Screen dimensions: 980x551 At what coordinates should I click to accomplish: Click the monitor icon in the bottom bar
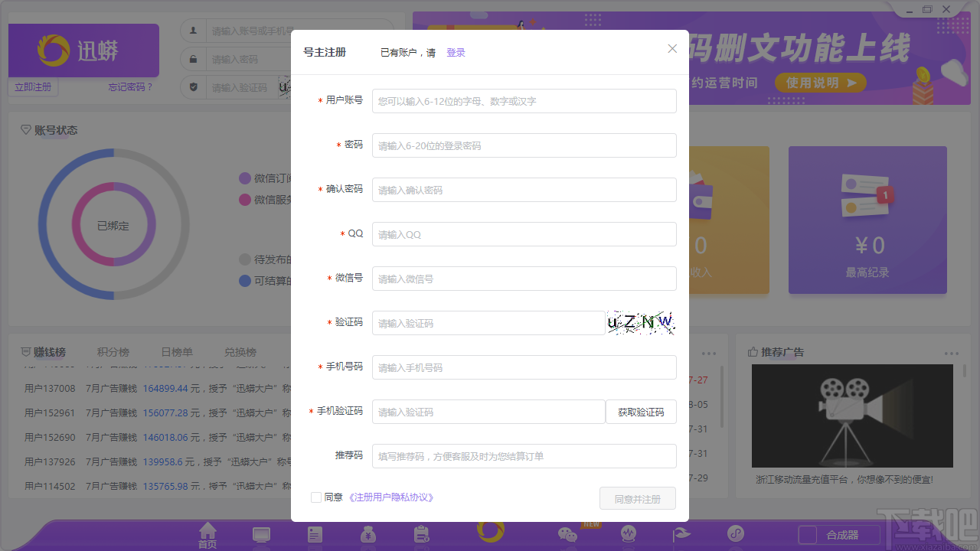tap(261, 534)
